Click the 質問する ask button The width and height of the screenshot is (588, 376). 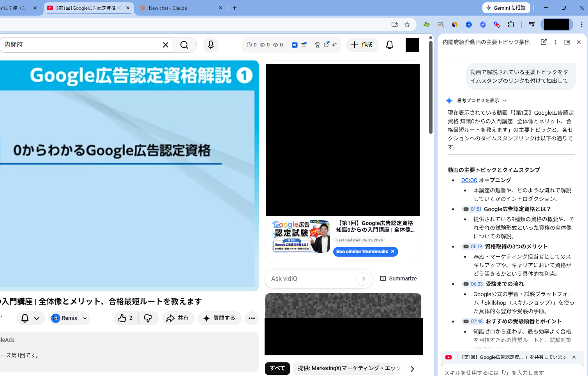point(220,318)
